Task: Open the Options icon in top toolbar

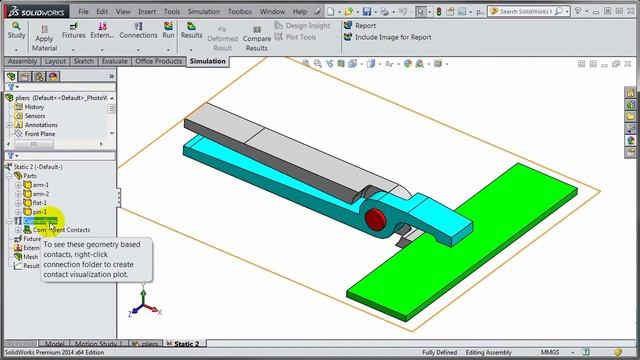Action: (462, 11)
